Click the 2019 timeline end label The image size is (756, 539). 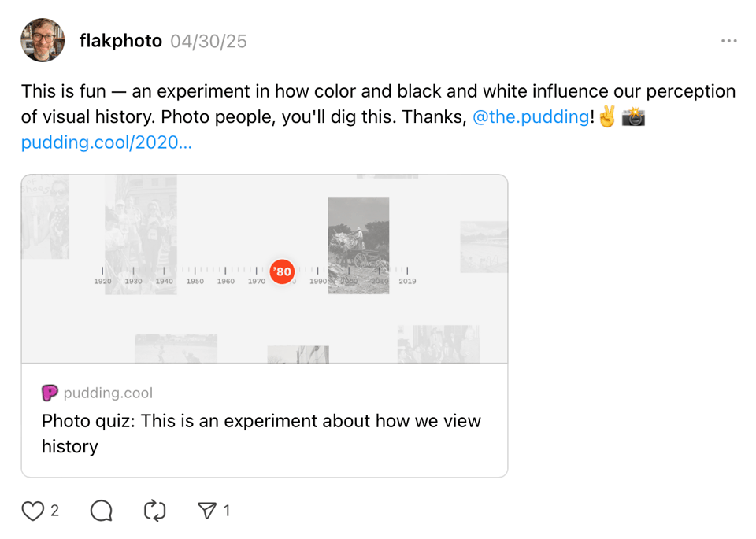(x=407, y=281)
